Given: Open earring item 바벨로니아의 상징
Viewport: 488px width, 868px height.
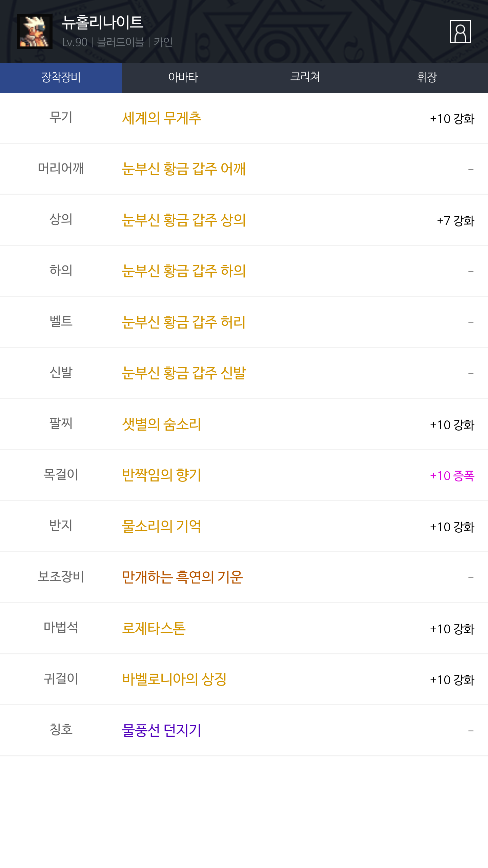Looking at the screenshot, I should pyautogui.click(x=174, y=679).
